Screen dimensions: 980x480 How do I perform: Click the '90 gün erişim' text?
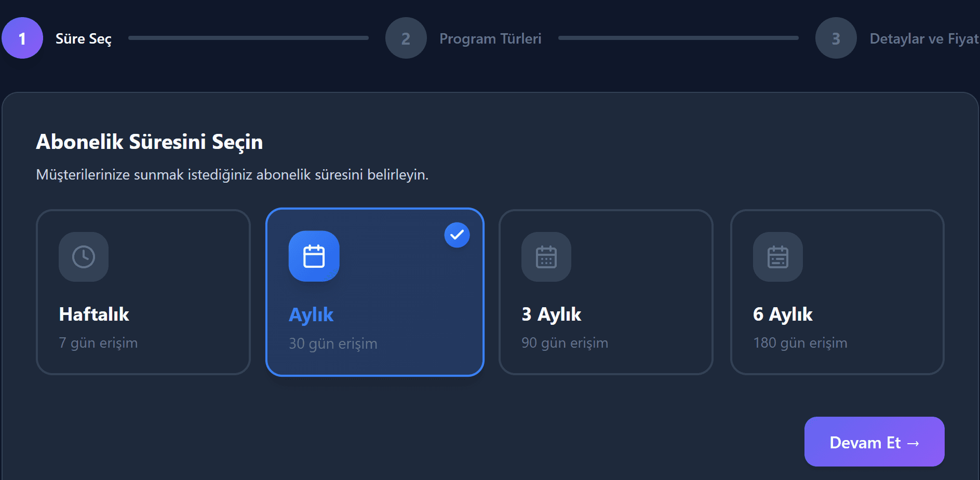point(565,343)
